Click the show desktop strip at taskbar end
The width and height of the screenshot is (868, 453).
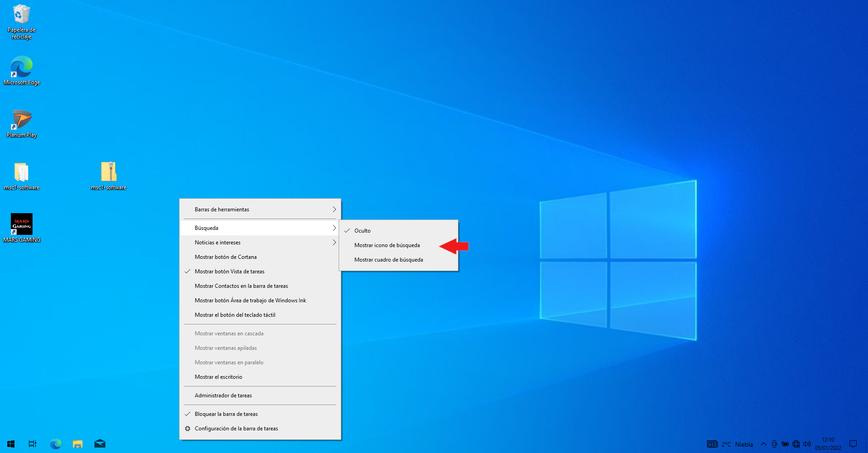(x=866, y=444)
